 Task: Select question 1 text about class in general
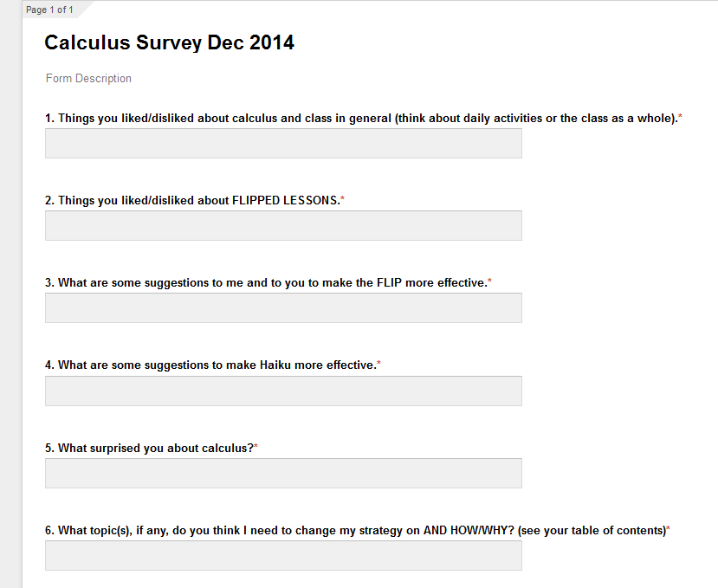(x=361, y=118)
